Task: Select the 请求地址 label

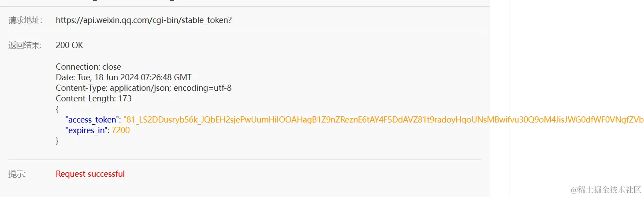Action: (x=25, y=20)
